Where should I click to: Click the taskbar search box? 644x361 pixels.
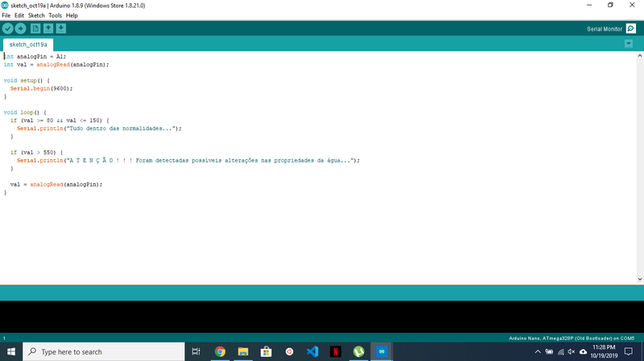(103, 351)
